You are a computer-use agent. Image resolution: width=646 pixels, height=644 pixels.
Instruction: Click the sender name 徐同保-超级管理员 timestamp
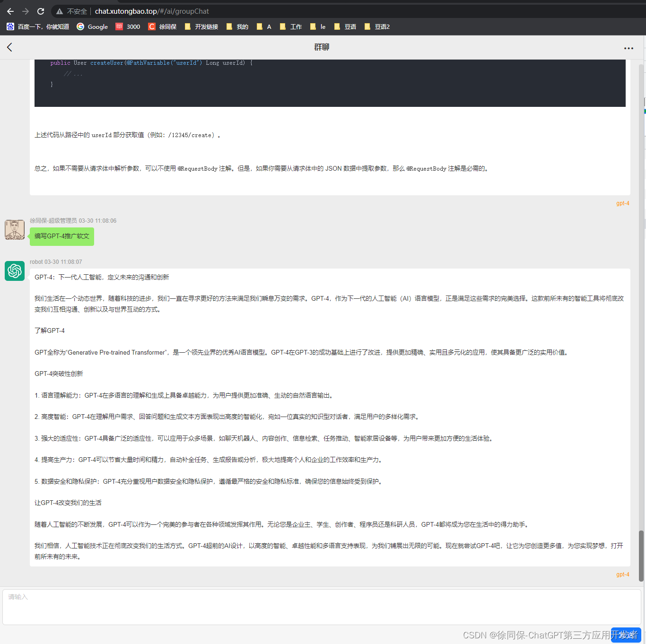(x=73, y=221)
